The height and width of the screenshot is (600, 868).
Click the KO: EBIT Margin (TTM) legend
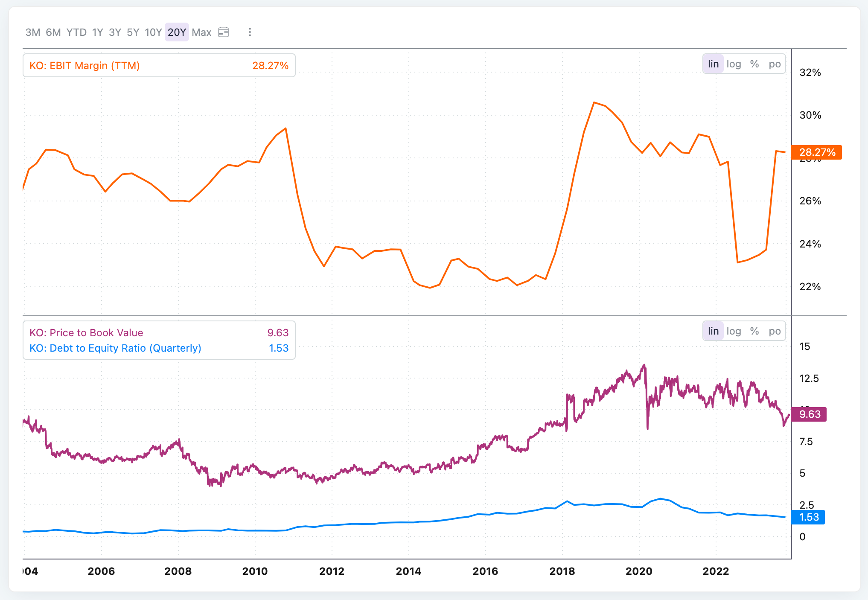pyautogui.click(x=84, y=66)
